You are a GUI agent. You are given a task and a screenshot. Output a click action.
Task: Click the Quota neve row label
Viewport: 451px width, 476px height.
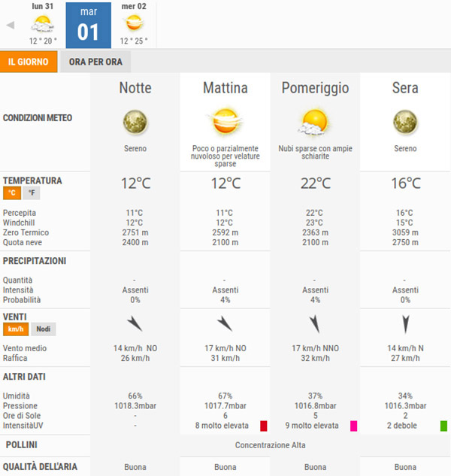(23, 243)
